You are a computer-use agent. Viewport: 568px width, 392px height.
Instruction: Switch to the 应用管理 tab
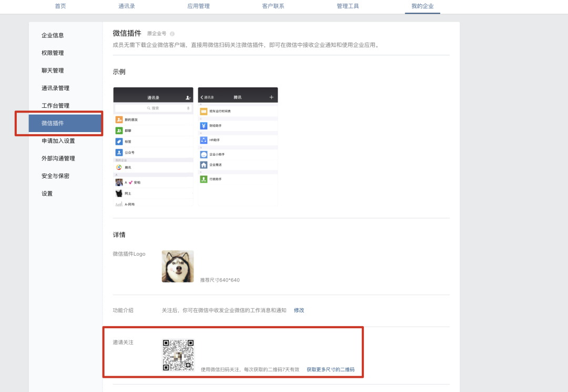[198, 6]
